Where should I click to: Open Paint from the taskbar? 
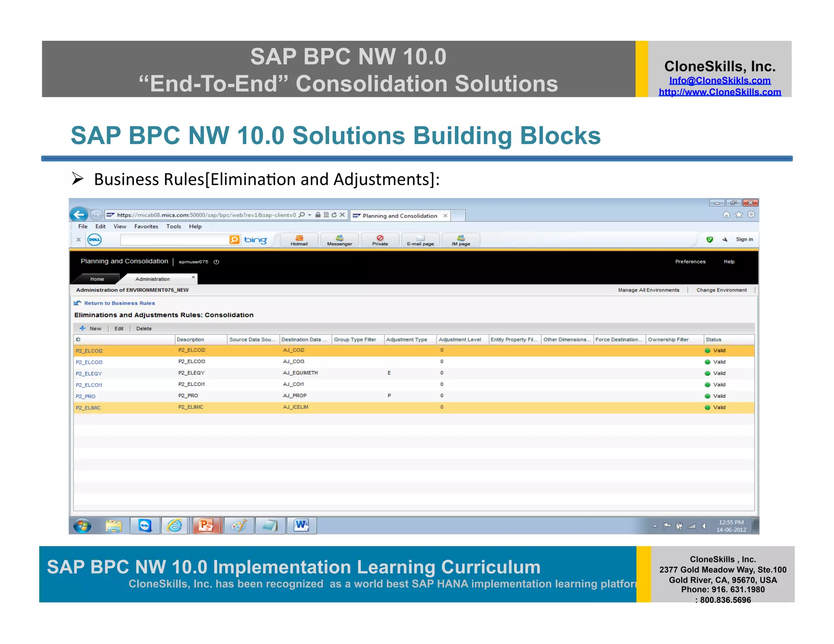[x=239, y=526]
